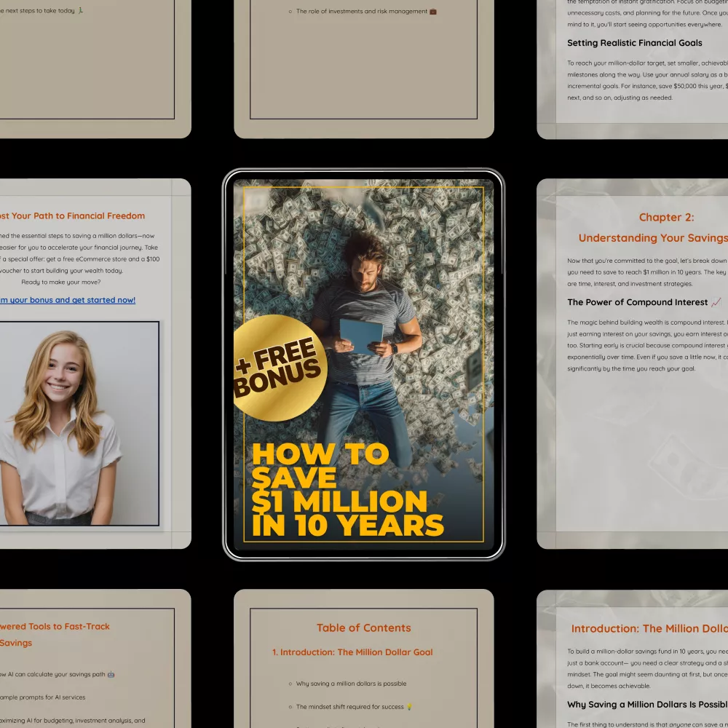The height and width of the screenshot is (728, 728).
Task: Click "Setting Realistic Financial Goals" heading
Action: point(635,43)
